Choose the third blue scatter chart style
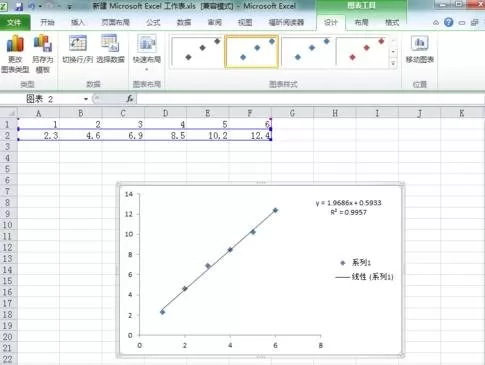 [307, 52]
